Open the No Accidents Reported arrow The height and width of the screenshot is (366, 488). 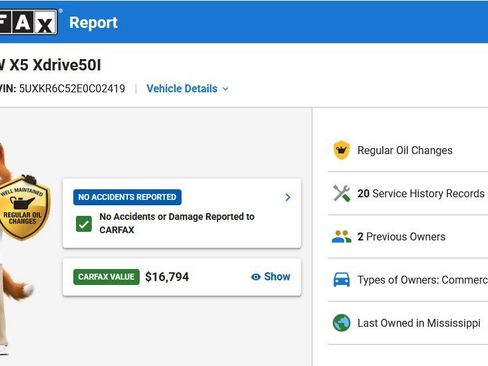[x=288, y=197]
